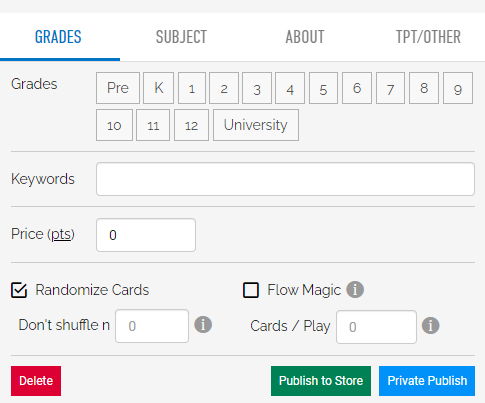Click the red Delete button

click(x=36, y=381)
